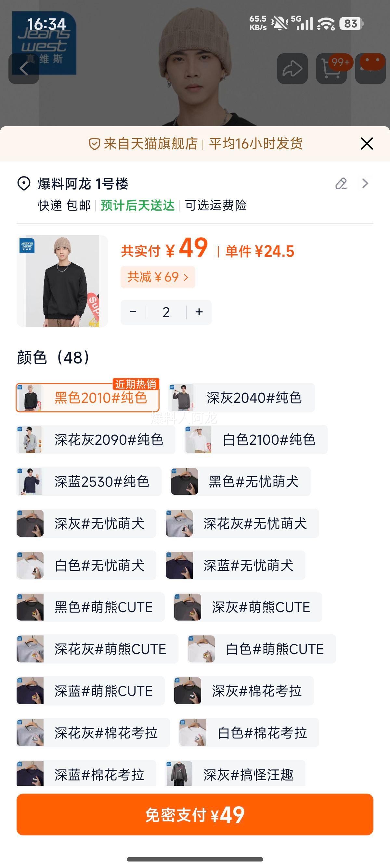Screen dimensions: 390x868
Task: Decrease quantity with the minus button
Action: tap(133, 312)
